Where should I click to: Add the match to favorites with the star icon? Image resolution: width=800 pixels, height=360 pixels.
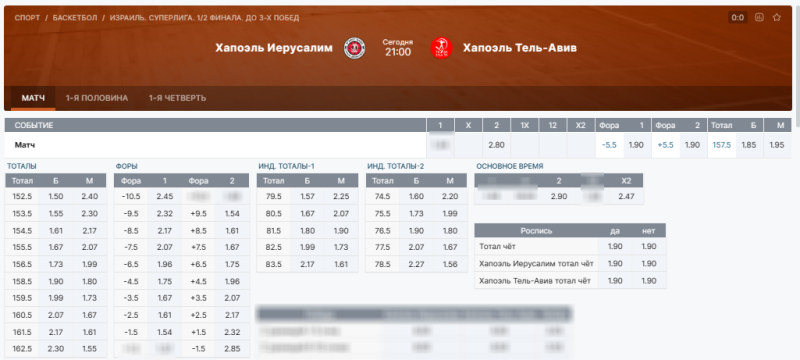point(777,17)
